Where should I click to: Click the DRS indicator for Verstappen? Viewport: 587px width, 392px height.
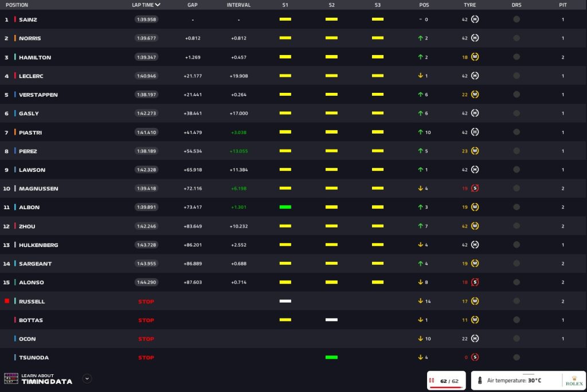point(516,95)
